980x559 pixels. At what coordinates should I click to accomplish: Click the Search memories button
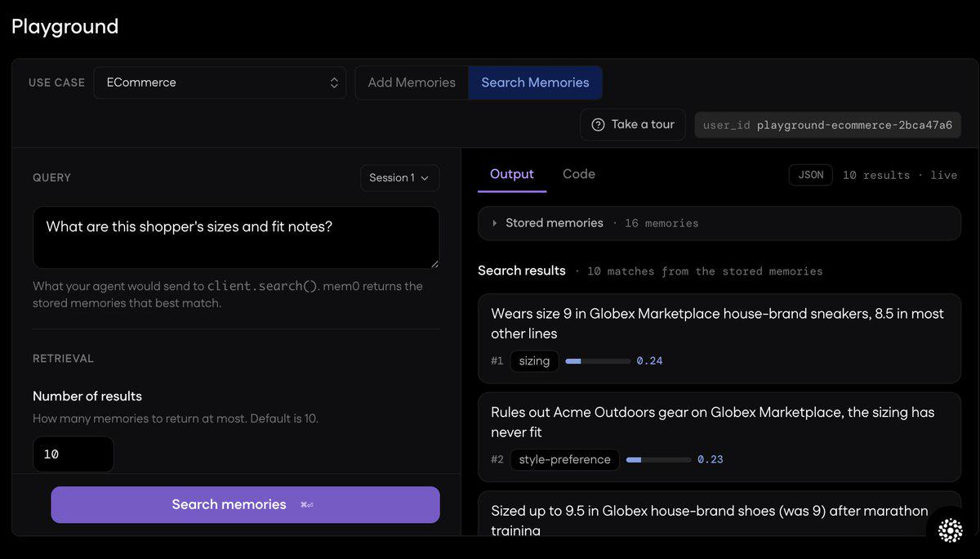pos(245,505)
